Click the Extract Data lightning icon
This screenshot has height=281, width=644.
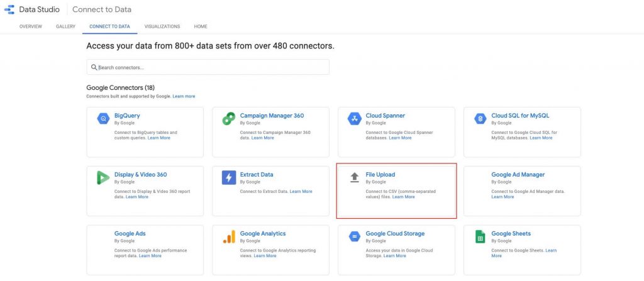[229, 177]
